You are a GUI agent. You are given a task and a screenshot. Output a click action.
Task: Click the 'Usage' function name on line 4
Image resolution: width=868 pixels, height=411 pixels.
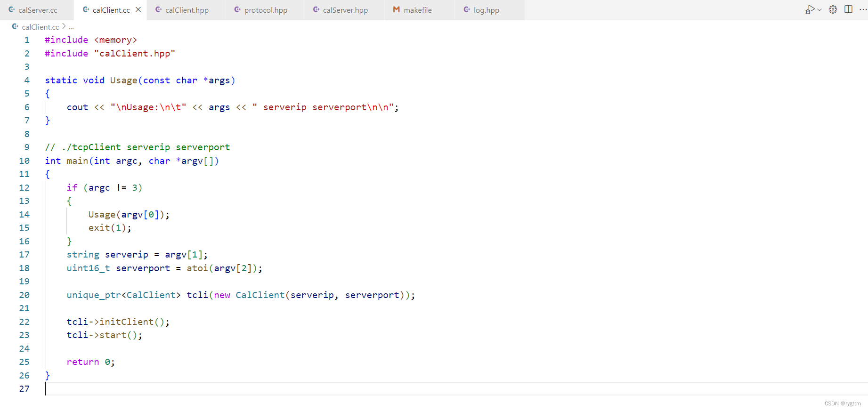click(124, 81)
